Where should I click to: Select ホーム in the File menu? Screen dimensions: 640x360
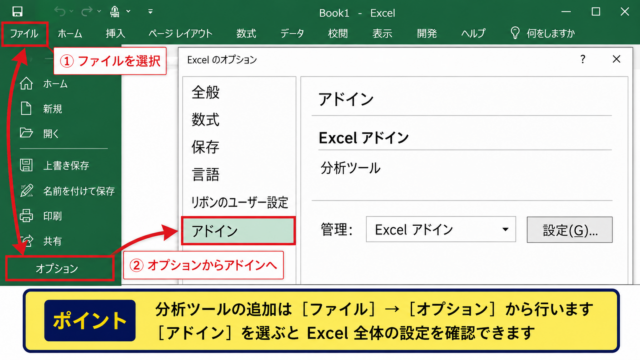click(x=56, y=84)
